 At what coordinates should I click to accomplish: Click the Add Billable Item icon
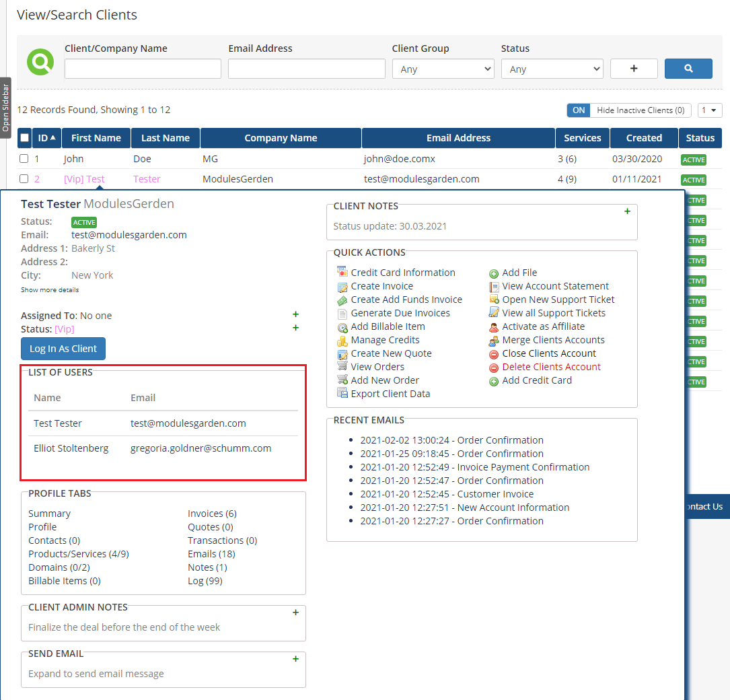click(x=342, y=327)
